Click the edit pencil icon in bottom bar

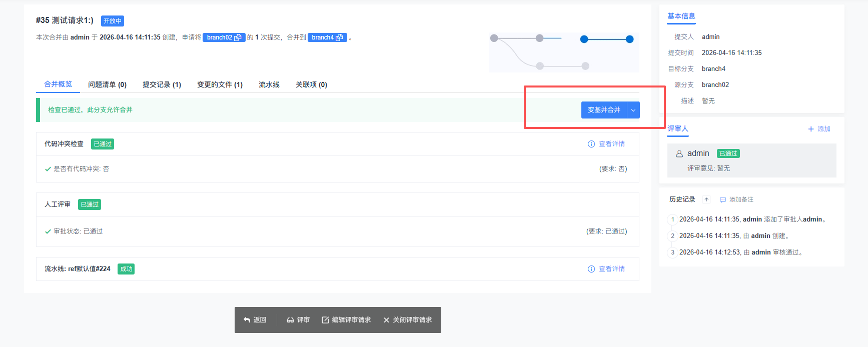pyautogui.click(x=325, y=320)
